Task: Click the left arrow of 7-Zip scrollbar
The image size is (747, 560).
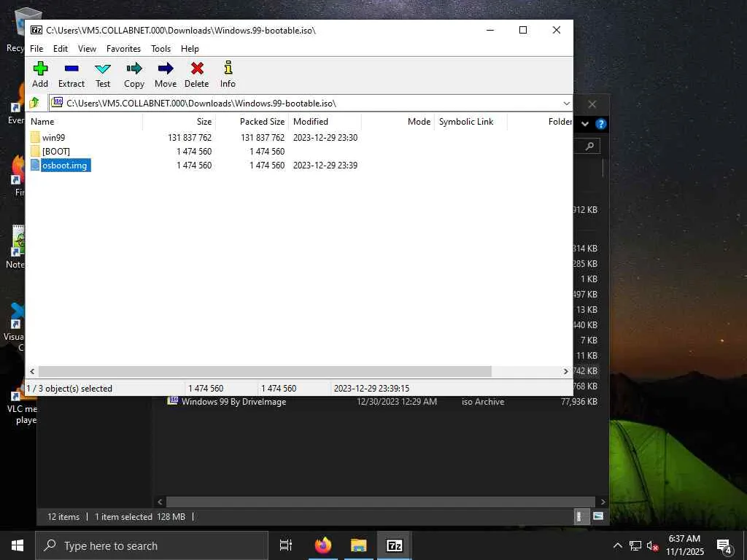Action: tap(32, 371)
